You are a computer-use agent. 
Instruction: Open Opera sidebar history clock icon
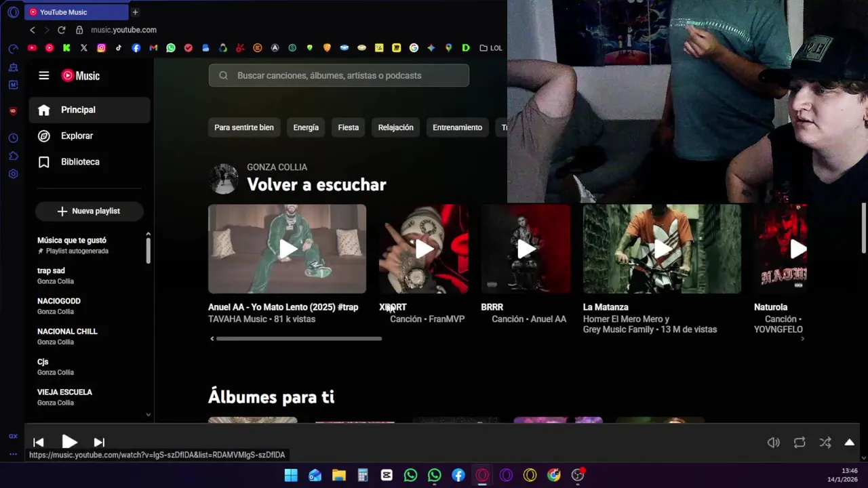[x=13, y=138]
